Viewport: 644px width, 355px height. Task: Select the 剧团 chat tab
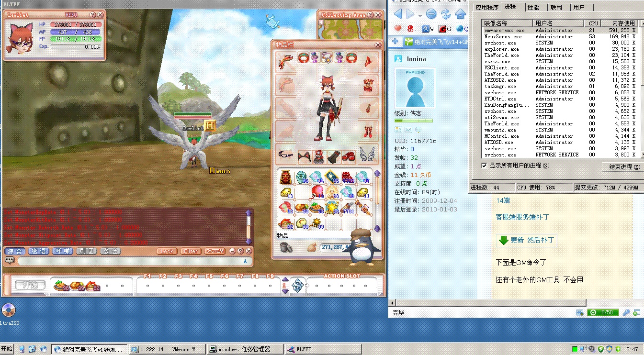(87, 251)
